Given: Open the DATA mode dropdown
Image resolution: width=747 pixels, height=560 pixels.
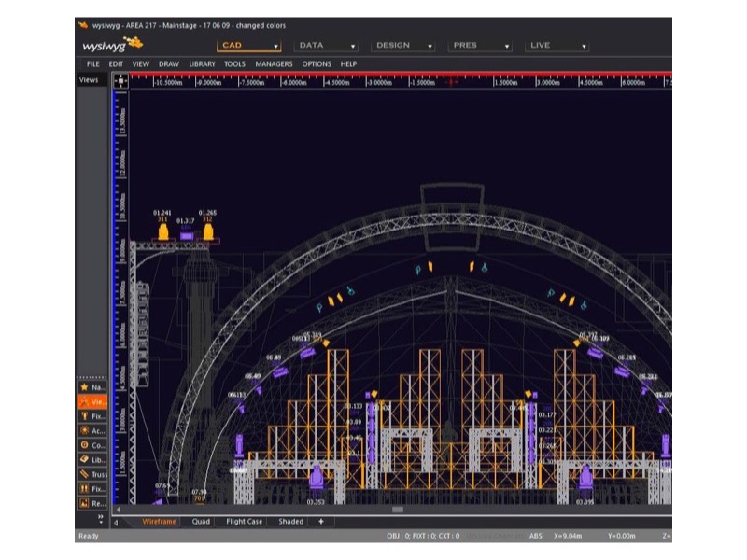Looking at the screenshot, I should 327,45.
